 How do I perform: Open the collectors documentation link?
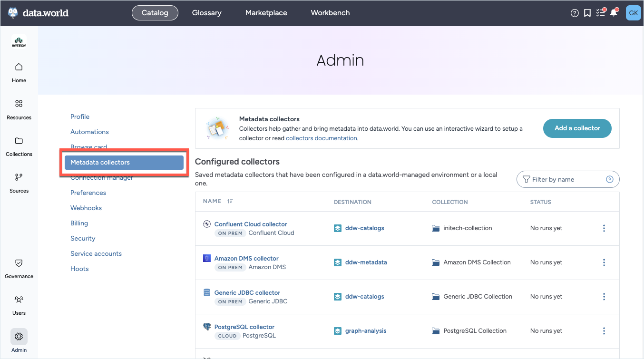(x=321, y=138)
